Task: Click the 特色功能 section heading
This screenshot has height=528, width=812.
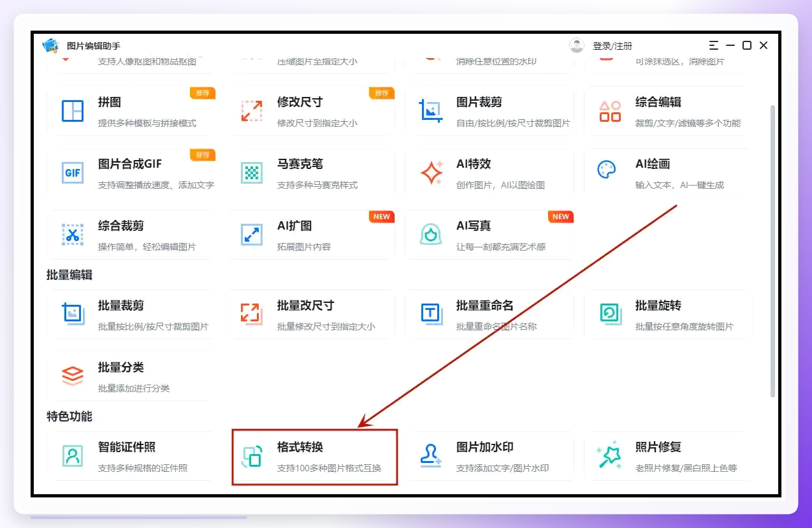Action: pos(69,416)
